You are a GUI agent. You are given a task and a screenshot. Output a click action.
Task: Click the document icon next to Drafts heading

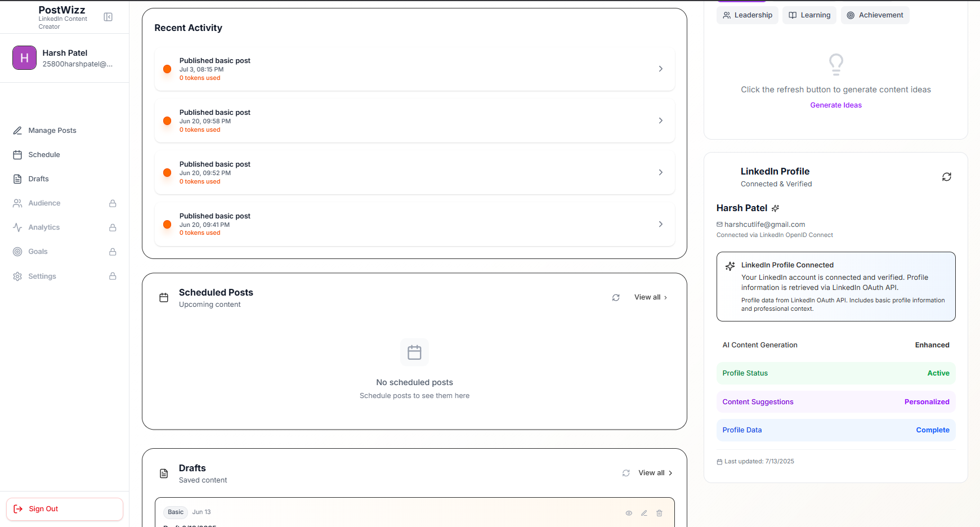[164, 474]
